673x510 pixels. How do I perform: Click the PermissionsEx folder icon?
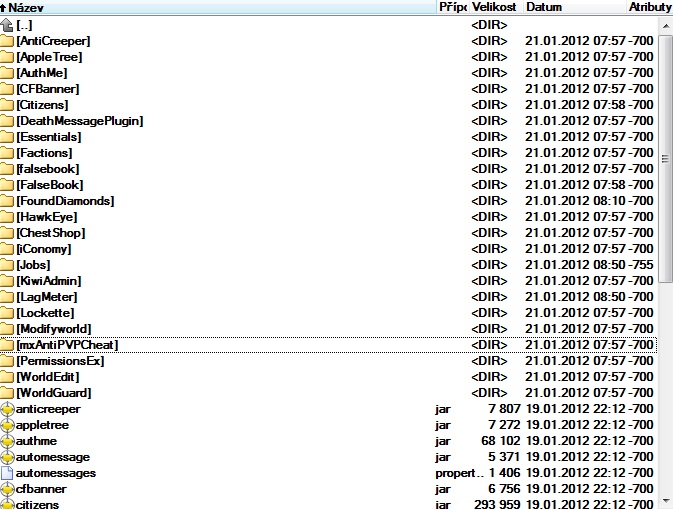(7, 361)
